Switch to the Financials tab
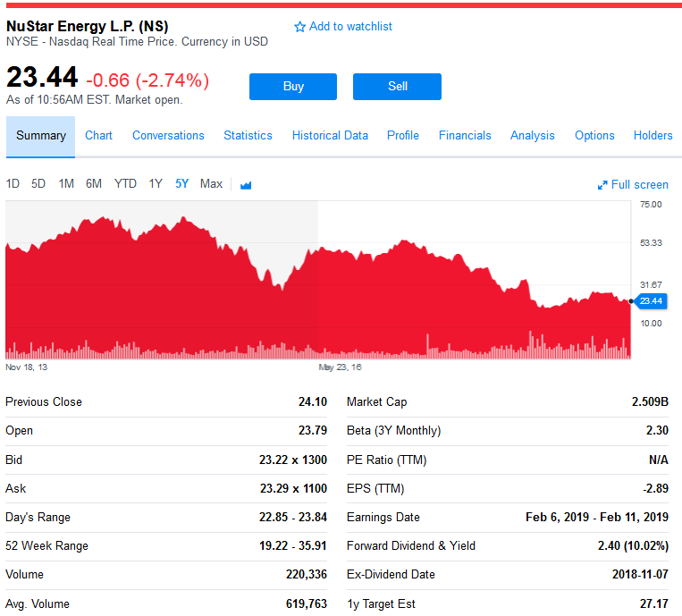The image size is (682, 616). pyautogui.click(x=465, y=136)
